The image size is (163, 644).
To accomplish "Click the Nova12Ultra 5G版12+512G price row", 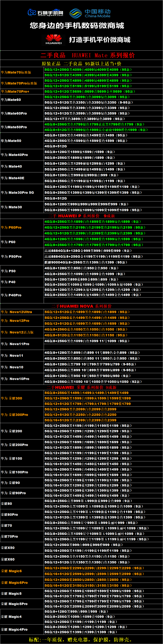I will coord(103,312).
